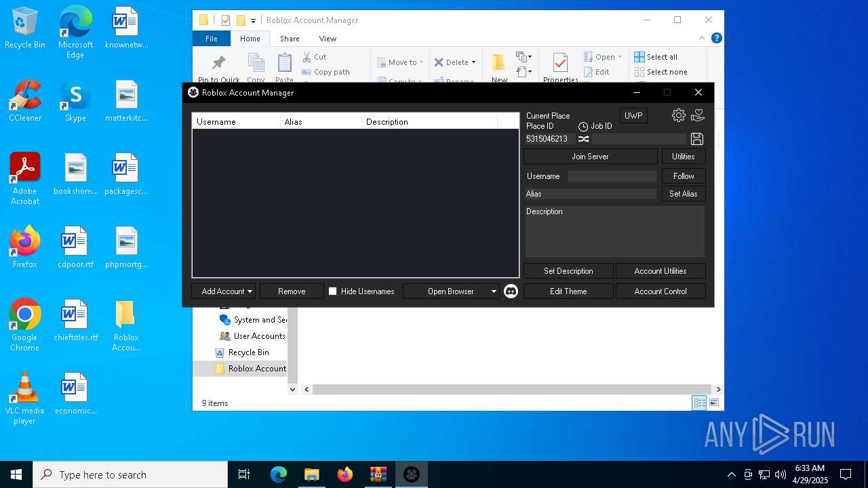This screenshot has height=488, width=868.
Task: Click Set Description button
Action: tap(568, 271)
